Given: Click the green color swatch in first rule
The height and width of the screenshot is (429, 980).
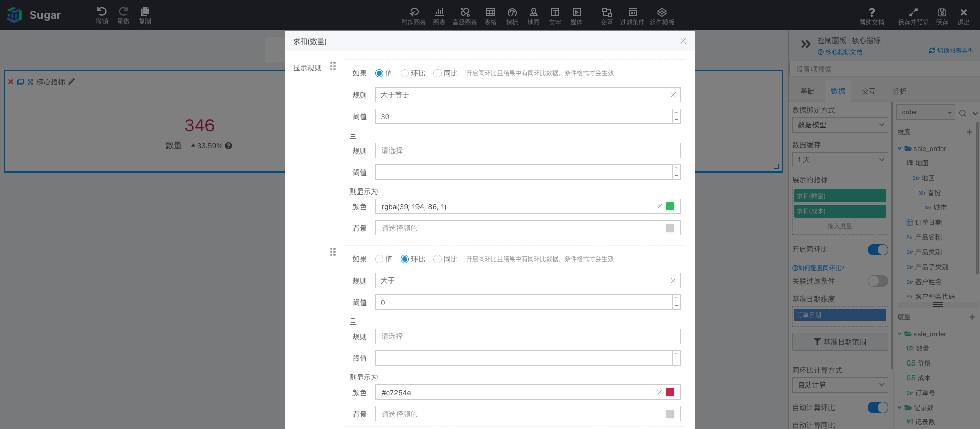Looking at the screenshot, I should coord(670,206).
